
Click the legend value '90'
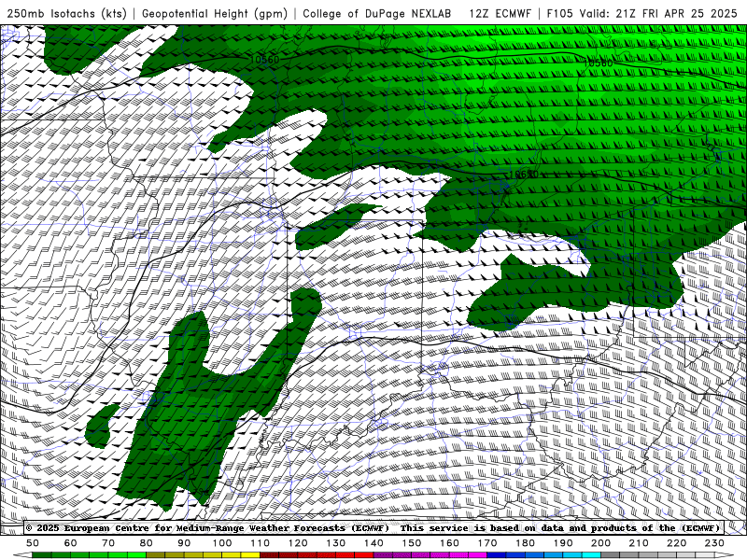tap(184, 543)
